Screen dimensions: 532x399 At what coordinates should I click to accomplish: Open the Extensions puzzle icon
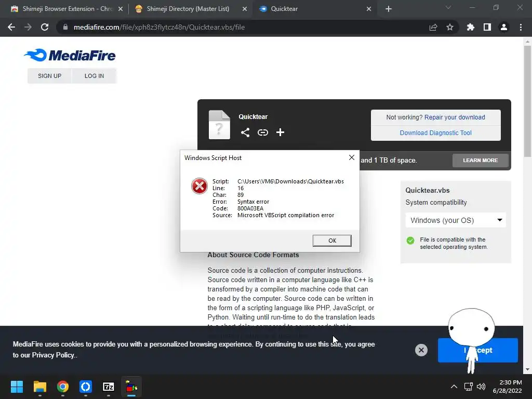point(470,27)
